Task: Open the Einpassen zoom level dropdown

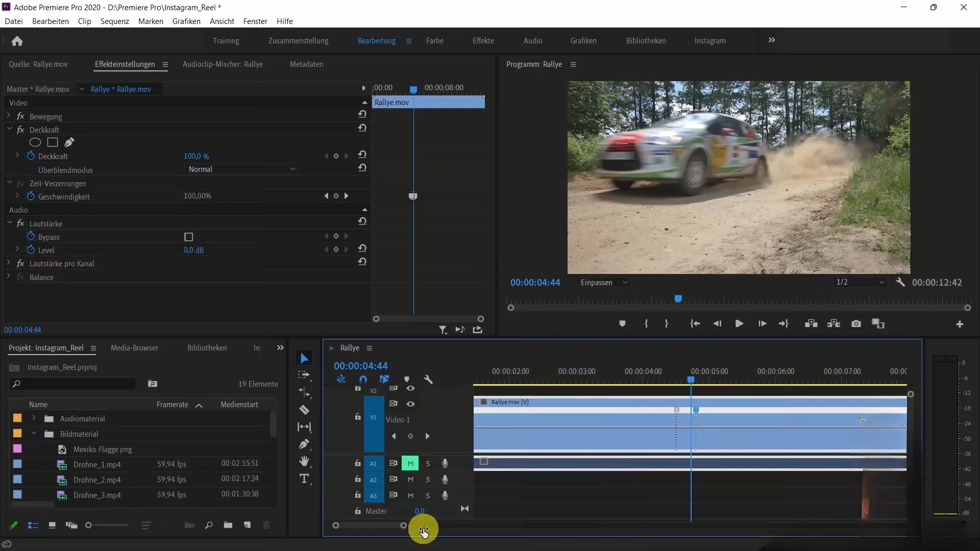Action: (604, 282)
